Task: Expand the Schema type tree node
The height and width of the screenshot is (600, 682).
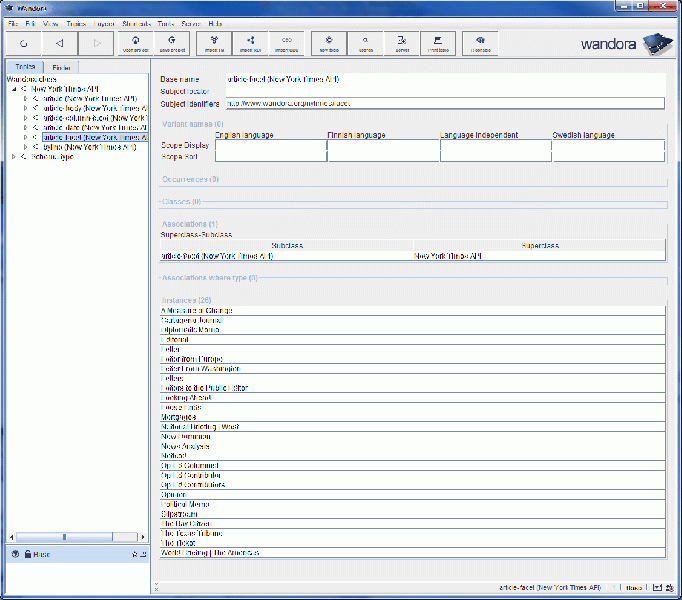Action: coord(13,156)
